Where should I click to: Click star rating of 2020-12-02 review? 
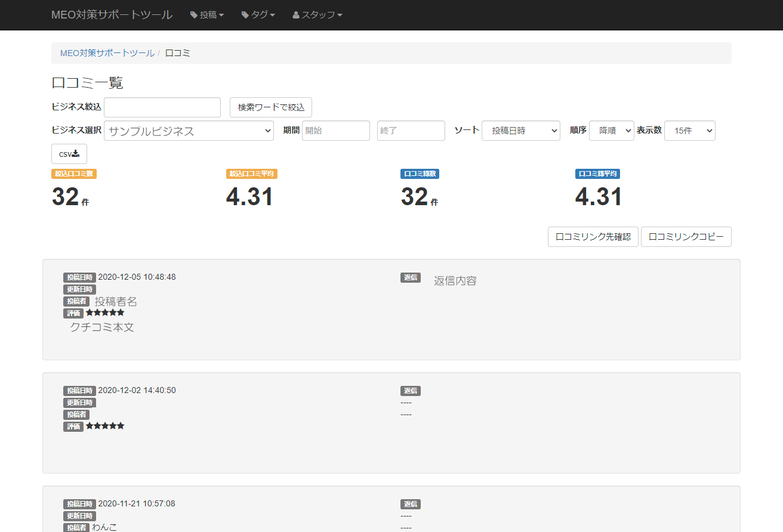click(x=105, y=426)
